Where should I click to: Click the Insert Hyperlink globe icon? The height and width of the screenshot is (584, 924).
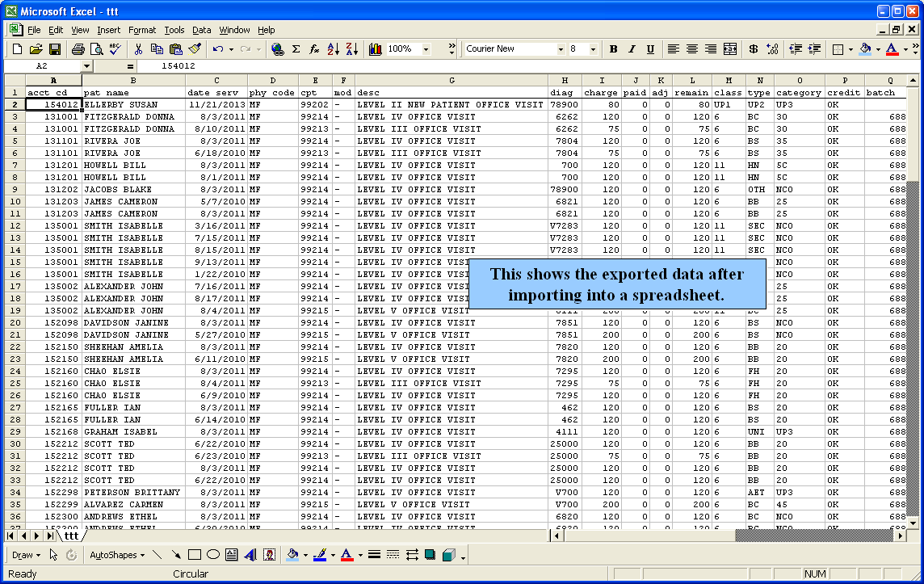click(x=278, y=49)
